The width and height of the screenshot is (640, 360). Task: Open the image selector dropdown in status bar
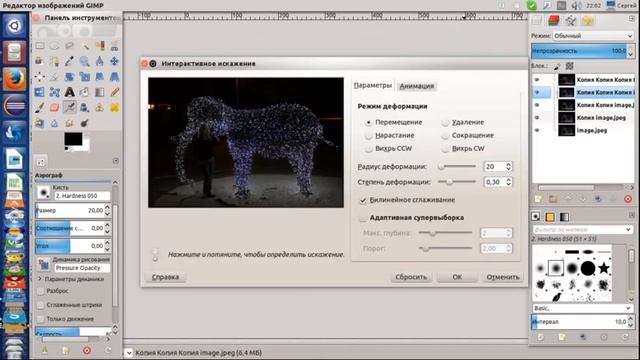[129, 353]
